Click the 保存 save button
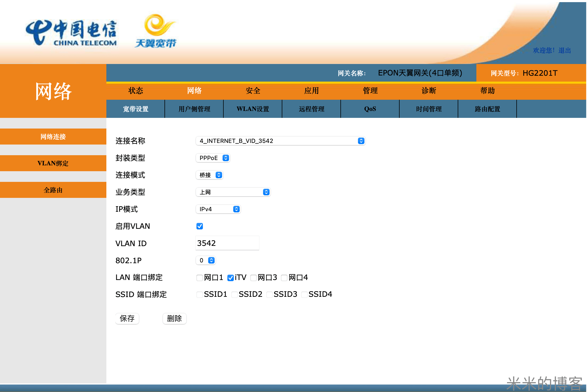The height and width of the screenshot is (392, 587). 127,318
